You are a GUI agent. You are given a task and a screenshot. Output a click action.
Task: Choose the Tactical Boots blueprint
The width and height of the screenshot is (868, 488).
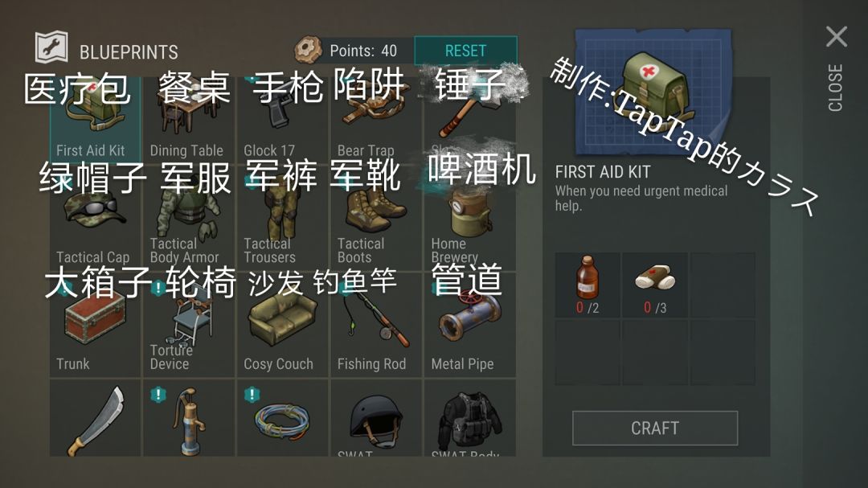click(376, 218)
